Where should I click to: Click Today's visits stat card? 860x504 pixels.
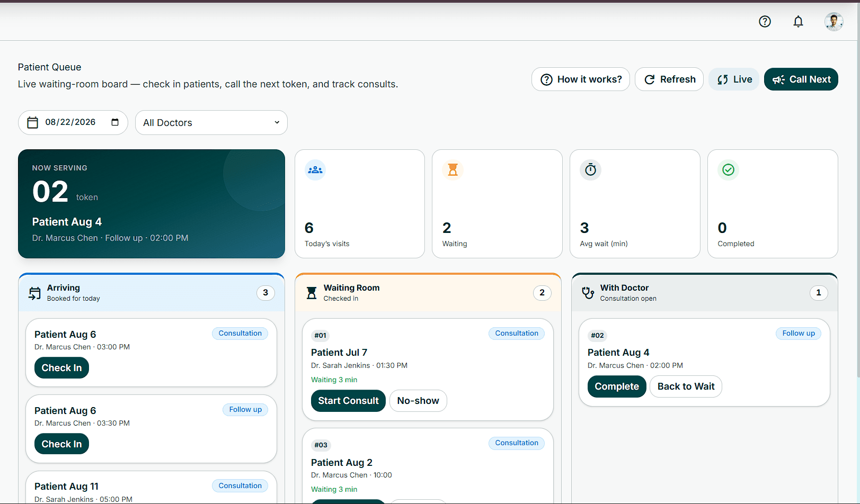[360, 204]
